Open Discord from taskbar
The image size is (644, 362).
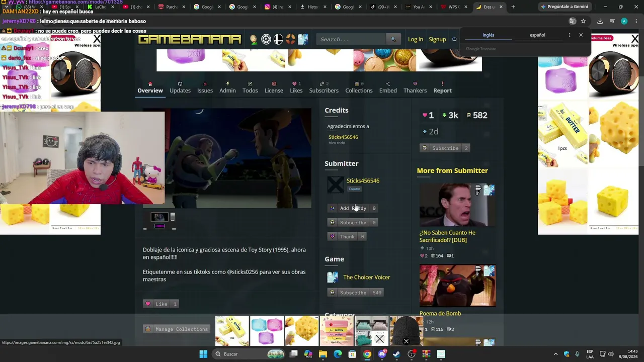[382, 354]
